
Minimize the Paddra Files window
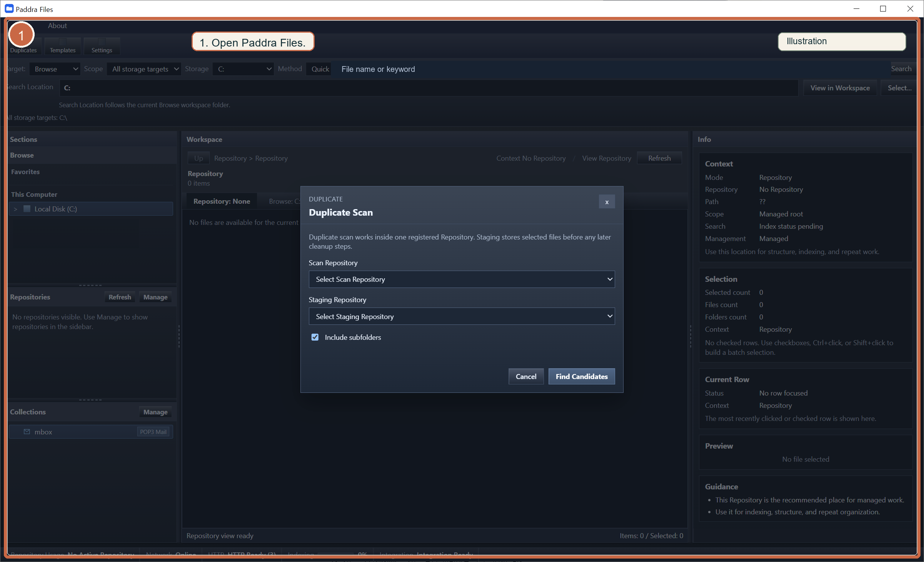(x=856, y=9)
